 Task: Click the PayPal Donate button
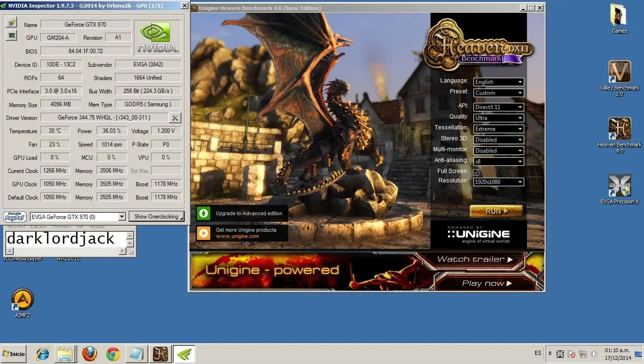[x=15, y=217]
